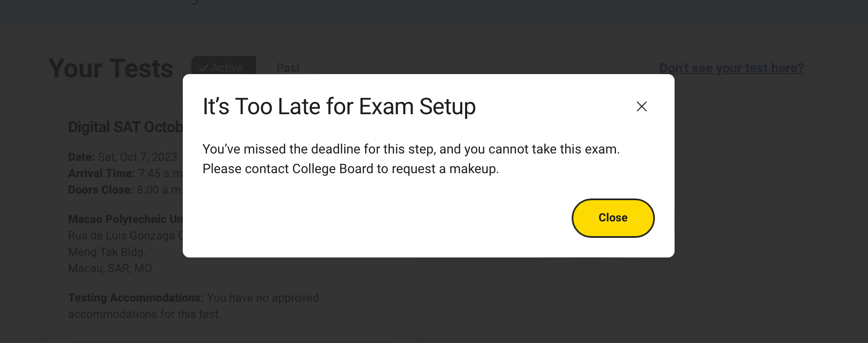Click the Meng Tak Bldg. address line

[107, 252]
